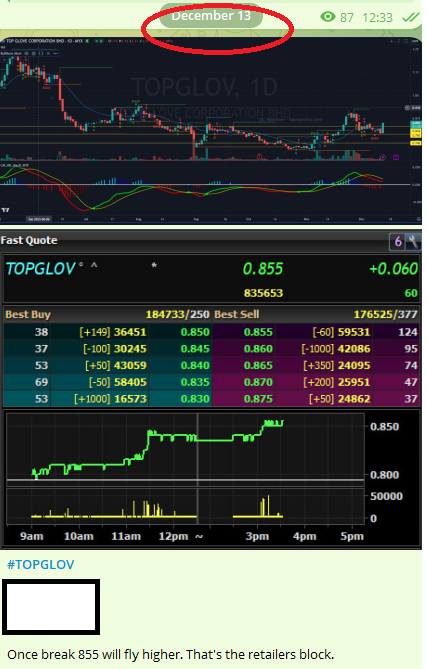Open the Fast Quote screenshot image
The image size is (427, 669).
(x=211, y=389)
